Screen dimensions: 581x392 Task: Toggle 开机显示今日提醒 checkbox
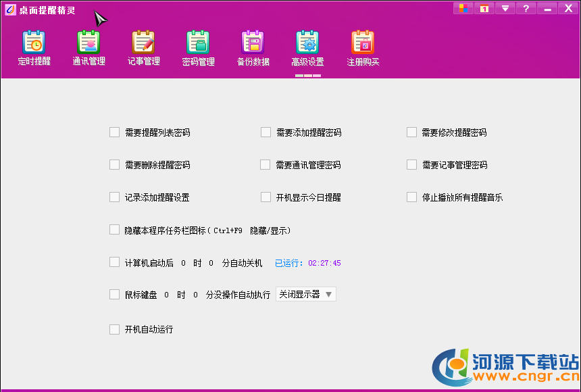(x=266, y=197)
